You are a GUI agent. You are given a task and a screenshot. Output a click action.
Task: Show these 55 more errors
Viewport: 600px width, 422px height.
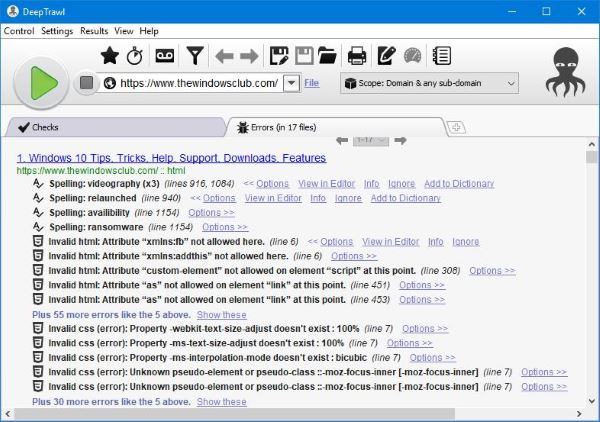[222, 315]
